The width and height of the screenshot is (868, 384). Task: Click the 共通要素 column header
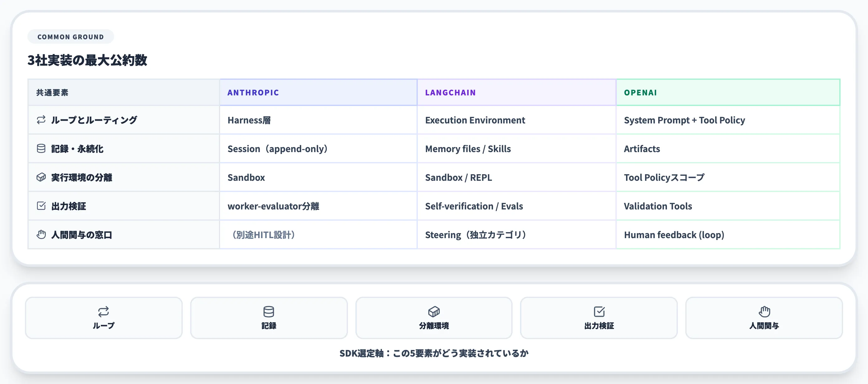coord(124,92)
